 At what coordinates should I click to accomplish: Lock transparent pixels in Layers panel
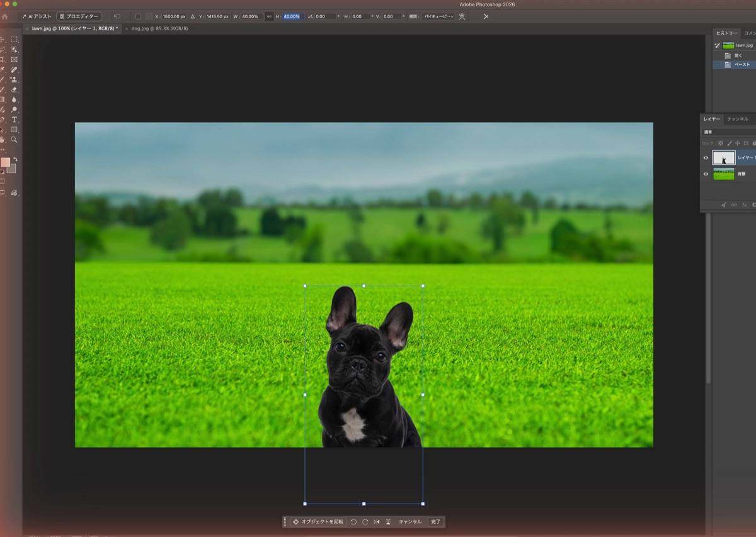coord(721,144)
